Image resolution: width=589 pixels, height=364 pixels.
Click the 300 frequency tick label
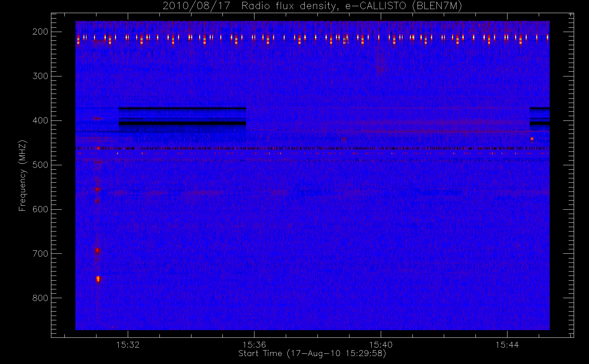pyautogui.click(x=40, y=76)
